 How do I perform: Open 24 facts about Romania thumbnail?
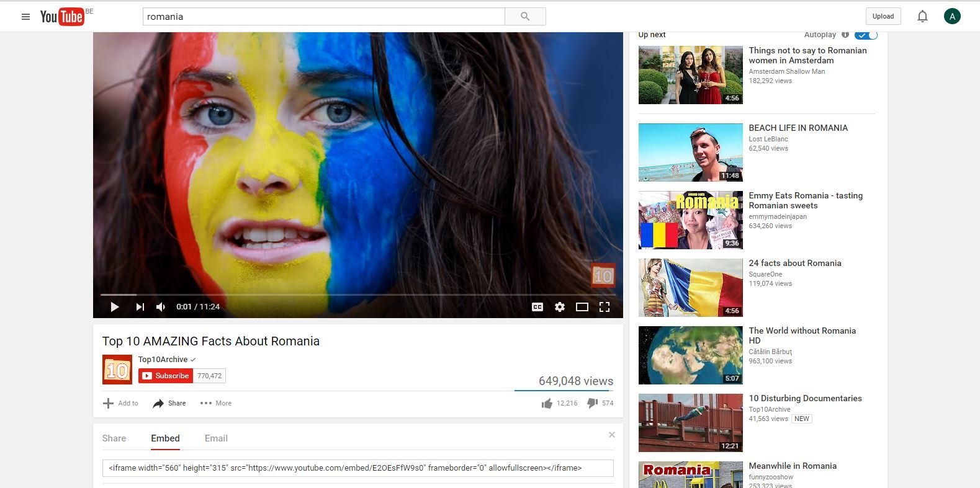click(x=690, y=288)
